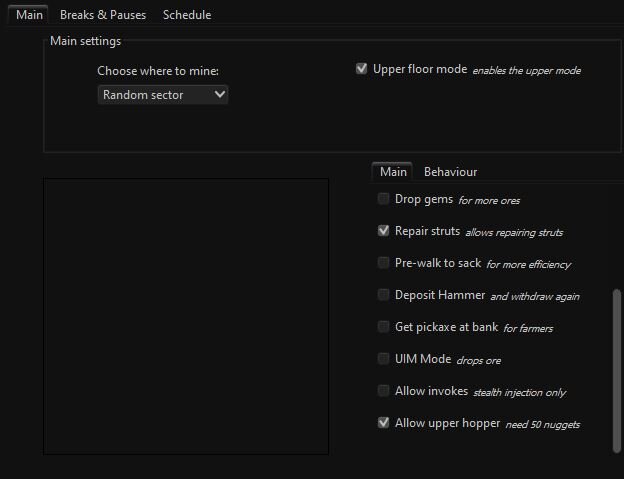Check the Get pickaxe at bank box
This screenshot has height=479, width=624.
[384, 327]
